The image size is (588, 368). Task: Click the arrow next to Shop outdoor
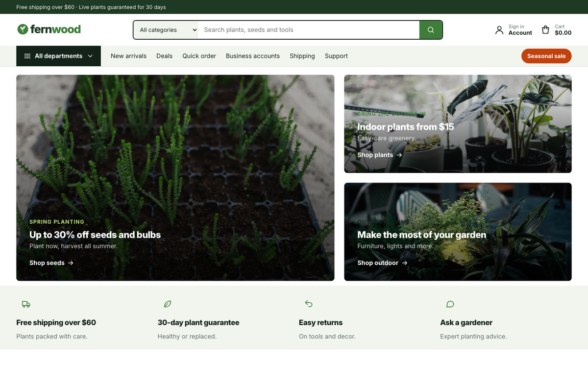[405, 263]
